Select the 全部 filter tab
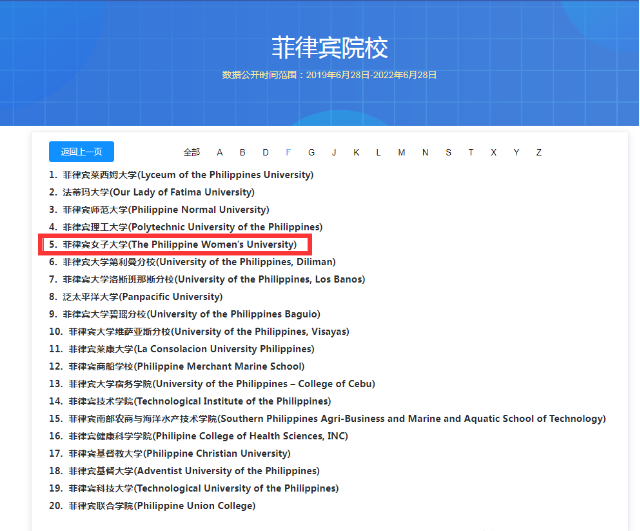Image resolution: width=640 pixels, height=531 pixels. point(191,153)
